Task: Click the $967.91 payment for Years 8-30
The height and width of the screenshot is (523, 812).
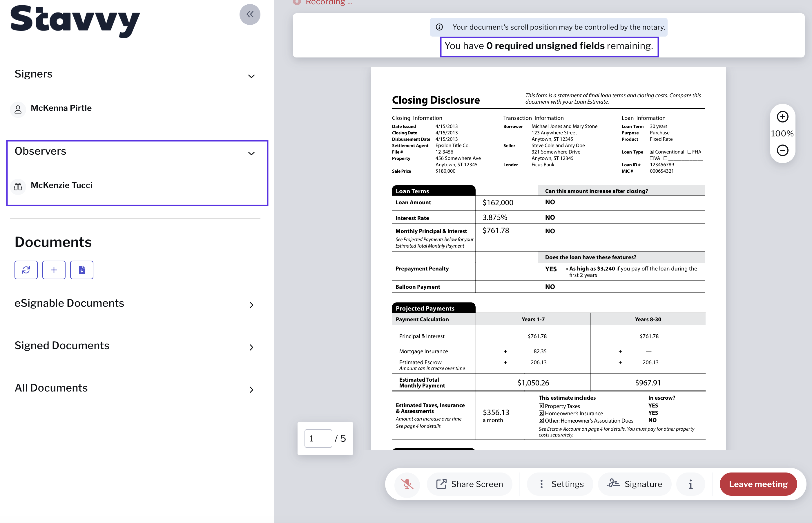Action: [648, 383]
